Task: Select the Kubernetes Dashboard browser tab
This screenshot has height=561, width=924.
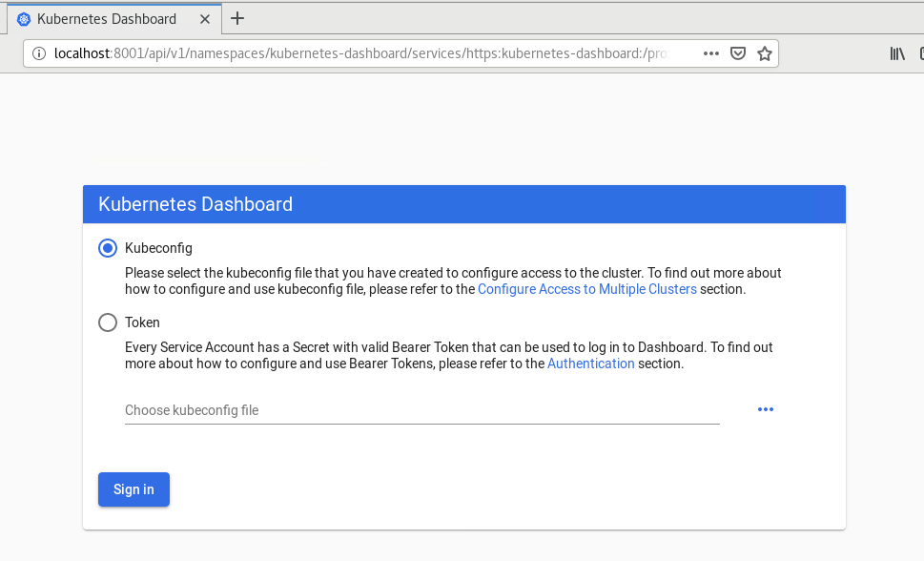Action: (x=114, y=19)
